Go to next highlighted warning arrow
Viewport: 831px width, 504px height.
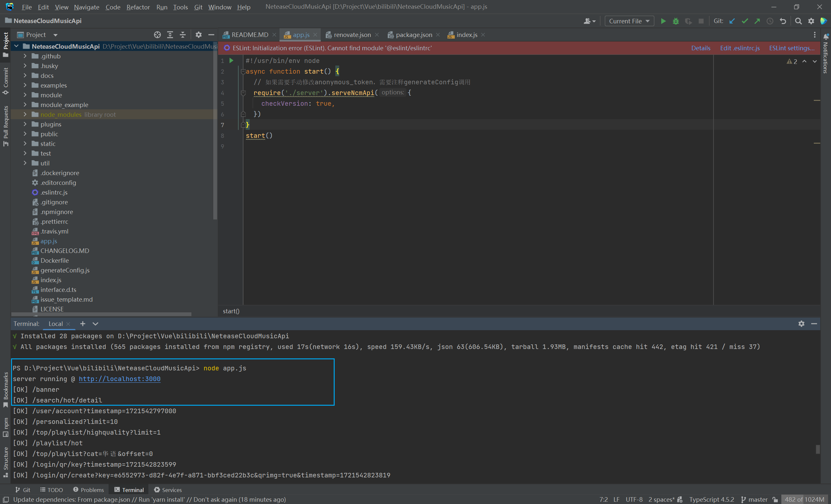814,61
